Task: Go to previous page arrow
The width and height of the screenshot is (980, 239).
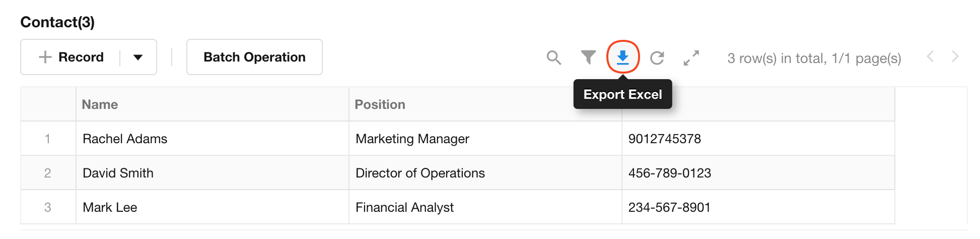Action: (931, 56)
